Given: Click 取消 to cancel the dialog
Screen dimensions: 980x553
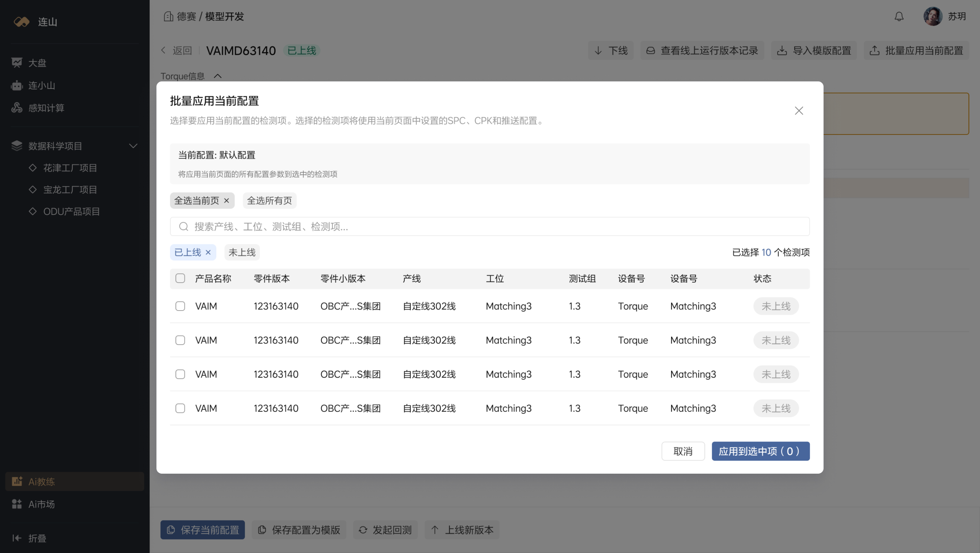Looking at the screenshot, I should [x=683, y=451].
